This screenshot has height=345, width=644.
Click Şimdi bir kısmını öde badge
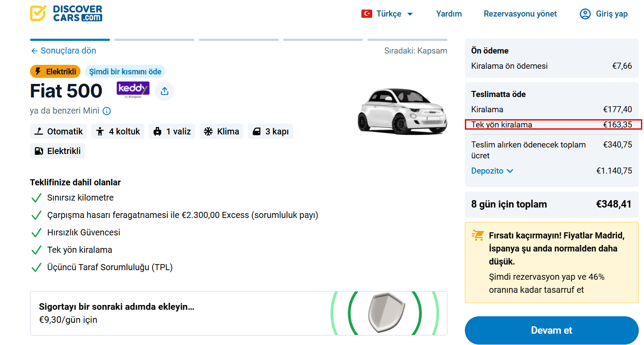point(125,72)
